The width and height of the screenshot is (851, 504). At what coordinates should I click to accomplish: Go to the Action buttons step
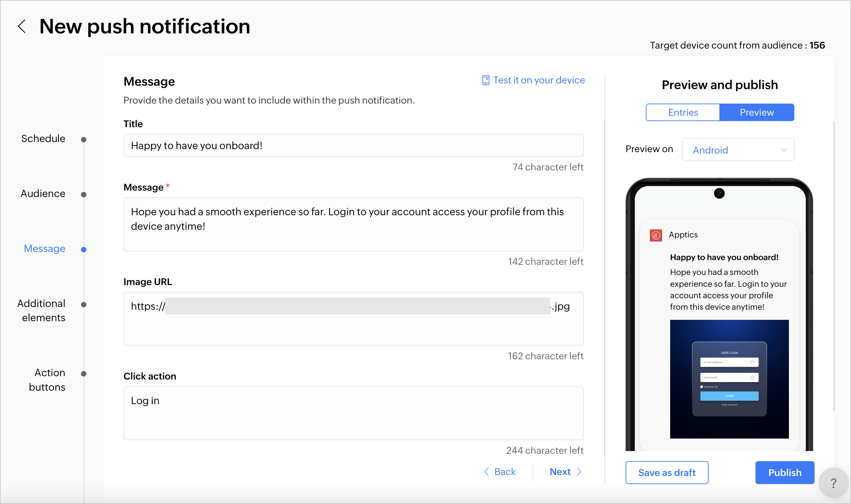(47, 380)
